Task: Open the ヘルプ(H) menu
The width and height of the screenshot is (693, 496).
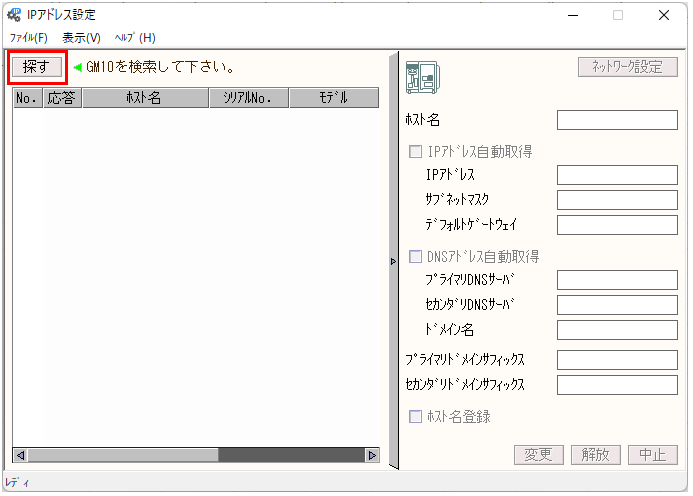Action: click(135, 38)
